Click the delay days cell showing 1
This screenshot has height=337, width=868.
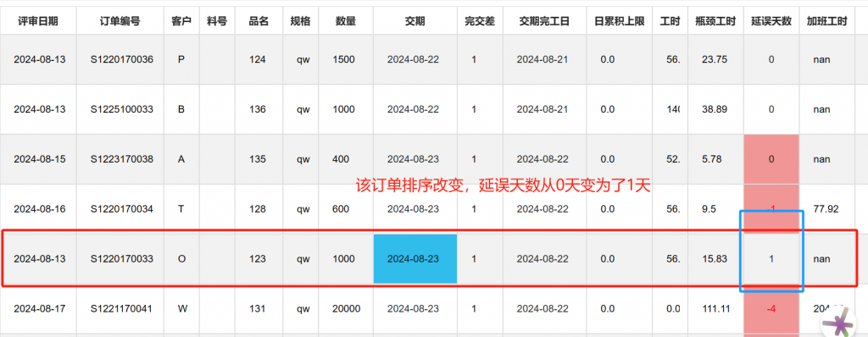(x=771, y=259)
